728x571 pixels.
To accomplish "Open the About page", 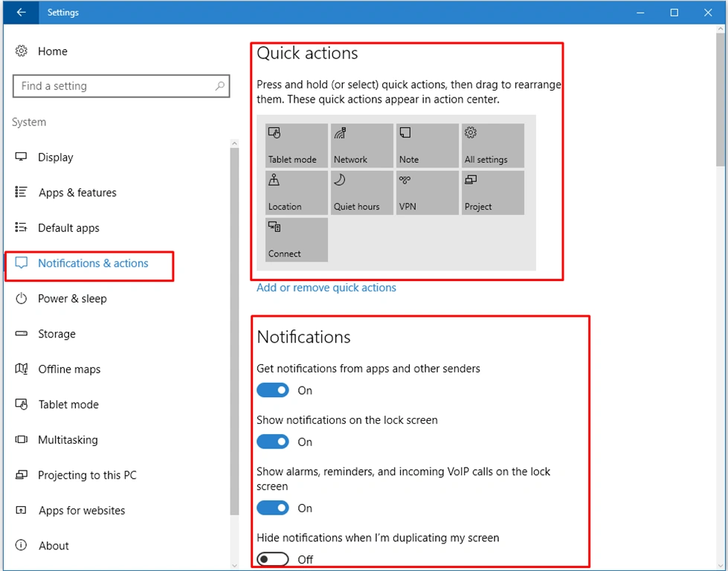I will [54, 545].
